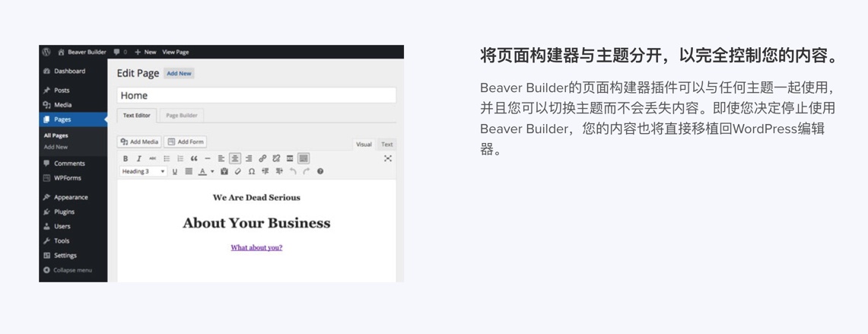
Task: Switch to the Page Builder tab
Action: point(182,115)
